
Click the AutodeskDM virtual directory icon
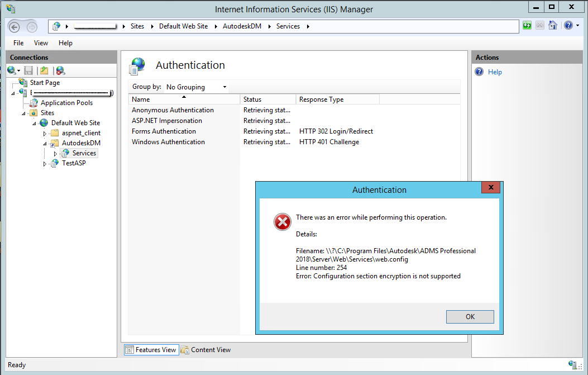(55, 143)
